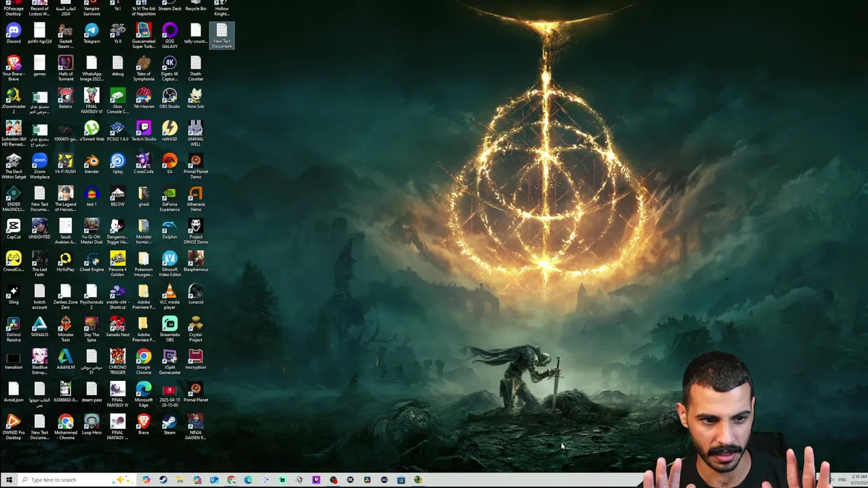Select the Hi-Fi RUSH game icon
Viewport: 868px width, 488px height.
(x=65, y=163)
